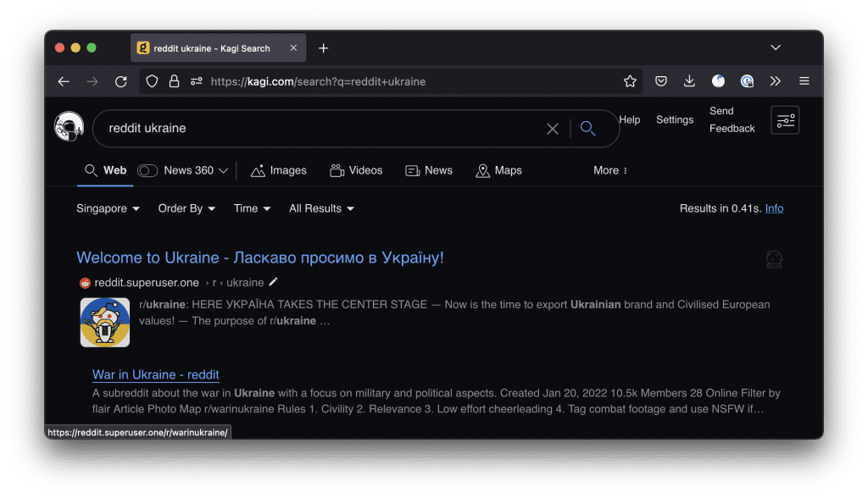868x498 pixels.
Task: Open the Order By dropdown
Action: click(186, 208)
